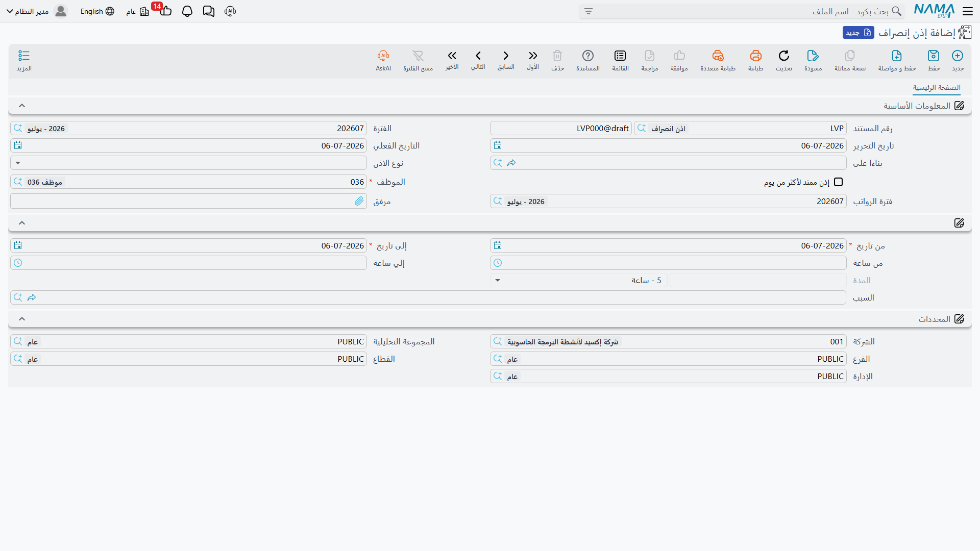This screenshot has width=980, height=551.
Task: Switch language to English
Action: click(97, 11)
